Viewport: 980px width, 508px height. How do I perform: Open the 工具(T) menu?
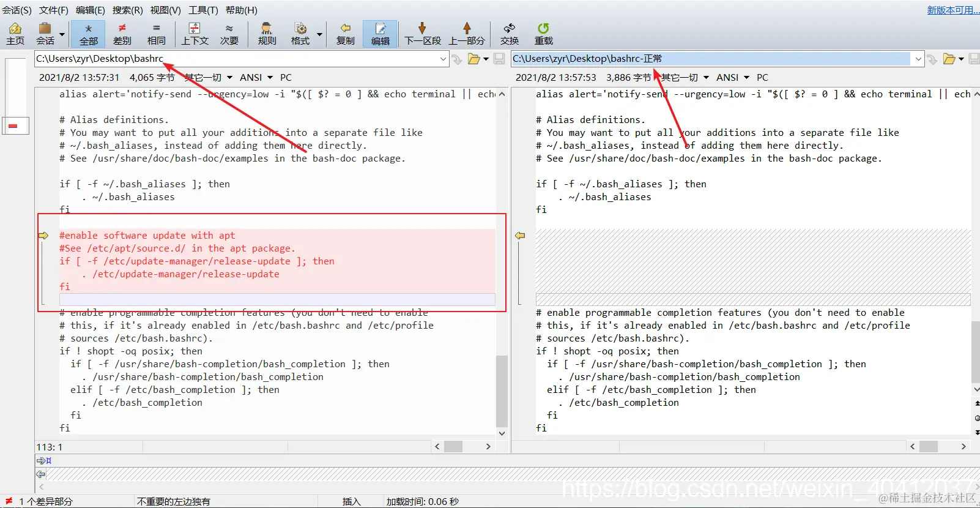[x=203, y=10]
